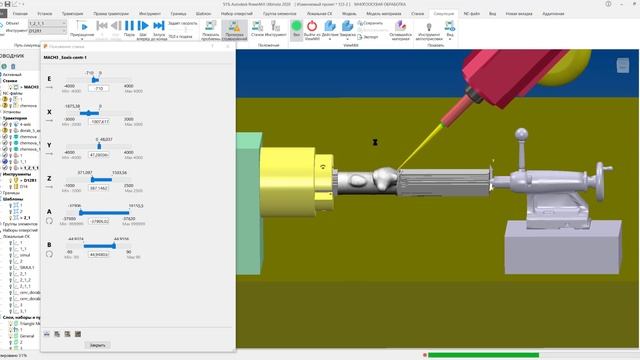This screenshot has height=360, width=640.
Task: Click the Станок position icon in ribbon
Action: (x=257, y=26)
